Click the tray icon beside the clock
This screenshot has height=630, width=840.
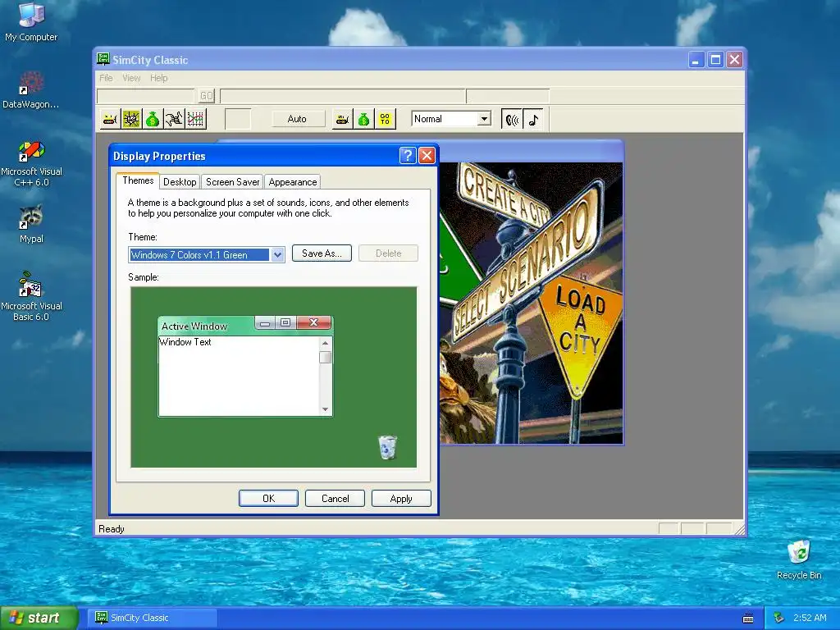click(779, 619)
